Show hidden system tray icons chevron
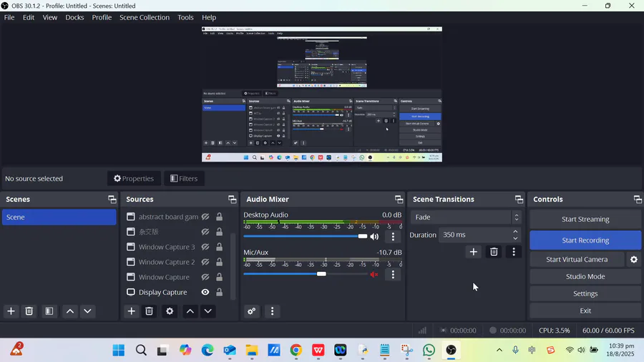Screen dimensions: 644x362 499,350
